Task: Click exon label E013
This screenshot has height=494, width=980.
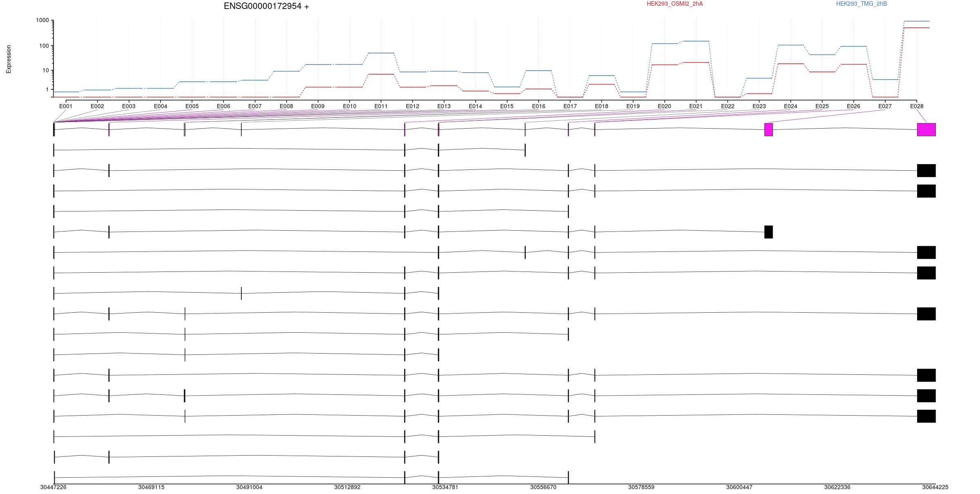Action: click(444, 106)
